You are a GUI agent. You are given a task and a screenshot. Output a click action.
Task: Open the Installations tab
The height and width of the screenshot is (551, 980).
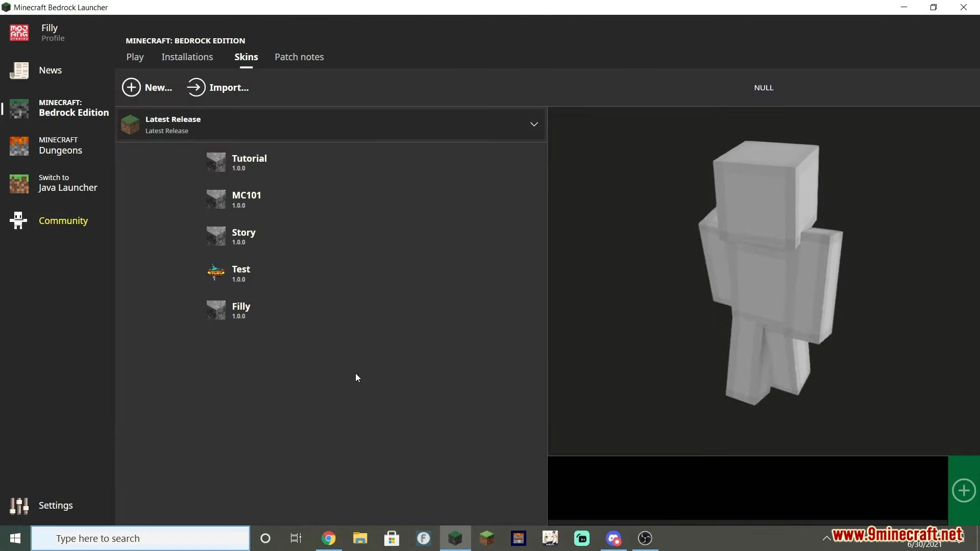187,57
